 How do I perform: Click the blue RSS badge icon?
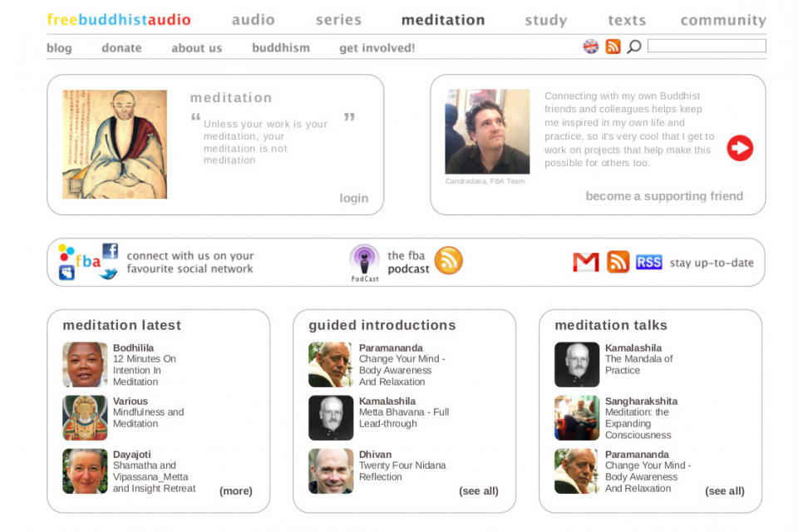pyautogui.click(x=648, y=262)
